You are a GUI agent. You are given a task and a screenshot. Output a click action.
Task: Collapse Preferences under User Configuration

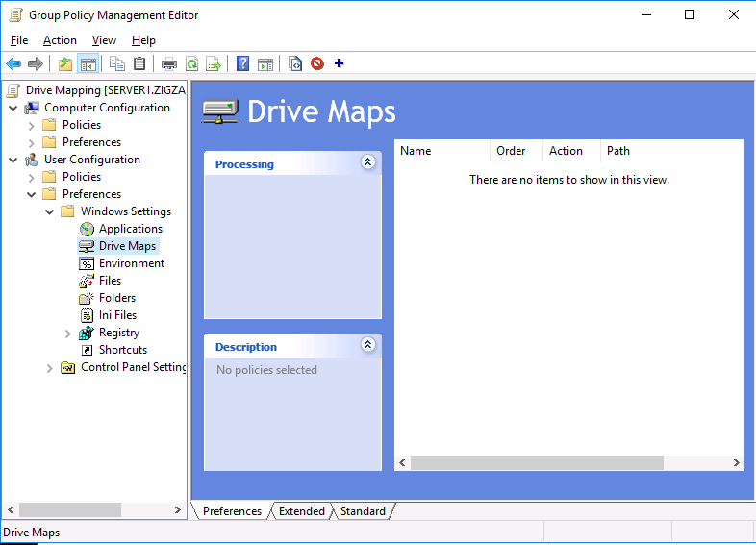(x=32, y=195)
